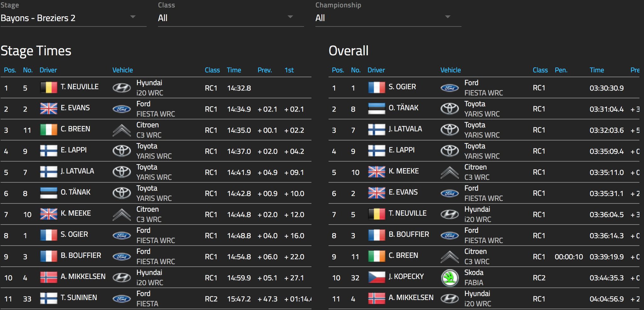Viewport: 644px width, 310px height.
Task: Select driver E. EVANS in Stage Times
Action: point(75,108)
